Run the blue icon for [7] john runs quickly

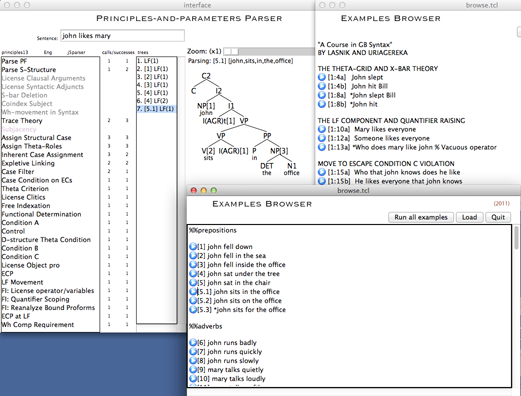coord(193,351)
